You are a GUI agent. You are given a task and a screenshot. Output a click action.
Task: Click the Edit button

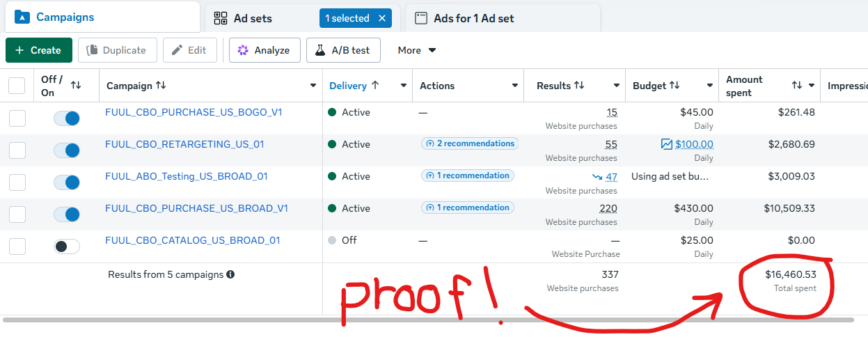click(190, 50)
